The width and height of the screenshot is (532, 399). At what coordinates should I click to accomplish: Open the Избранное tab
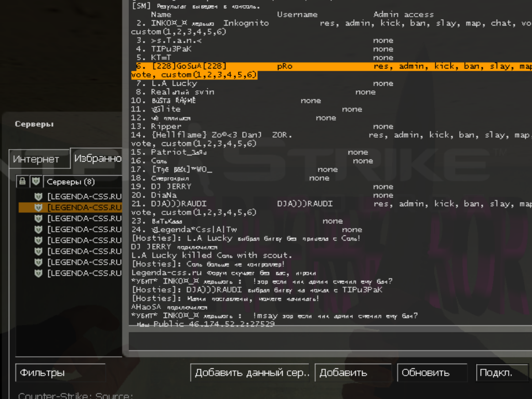(x=97, y=158)
